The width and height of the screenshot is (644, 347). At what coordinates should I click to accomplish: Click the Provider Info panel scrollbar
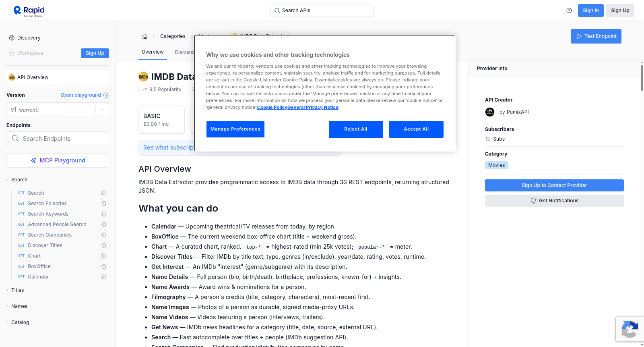tap(642, 78)
